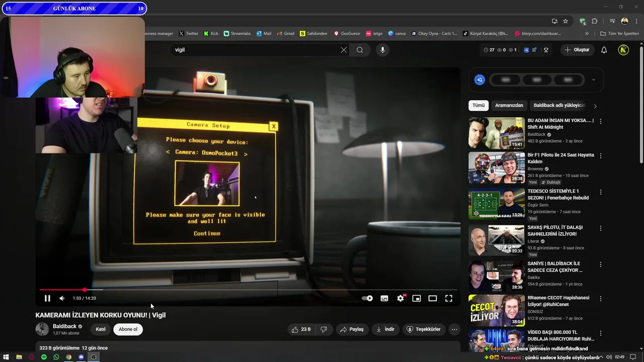Image resolution: width=644 pixels, height=362 pixels.
Task: Open Shift At Midnight video thumbnail
Action: [497, 133]
